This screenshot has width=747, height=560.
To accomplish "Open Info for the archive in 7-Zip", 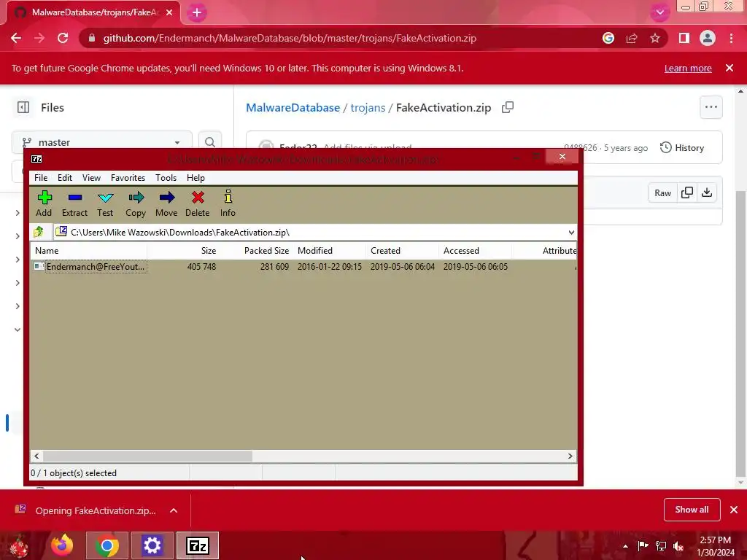I will [228, 204].
